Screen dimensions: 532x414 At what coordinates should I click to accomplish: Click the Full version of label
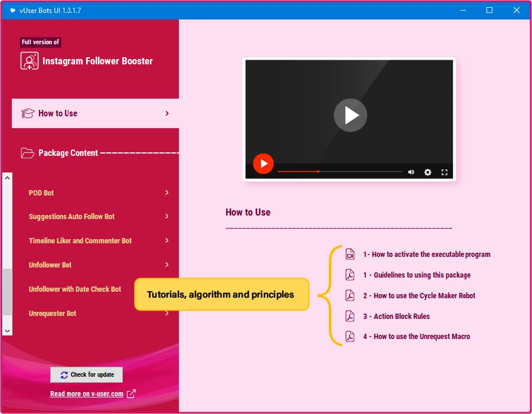point(40,42)
